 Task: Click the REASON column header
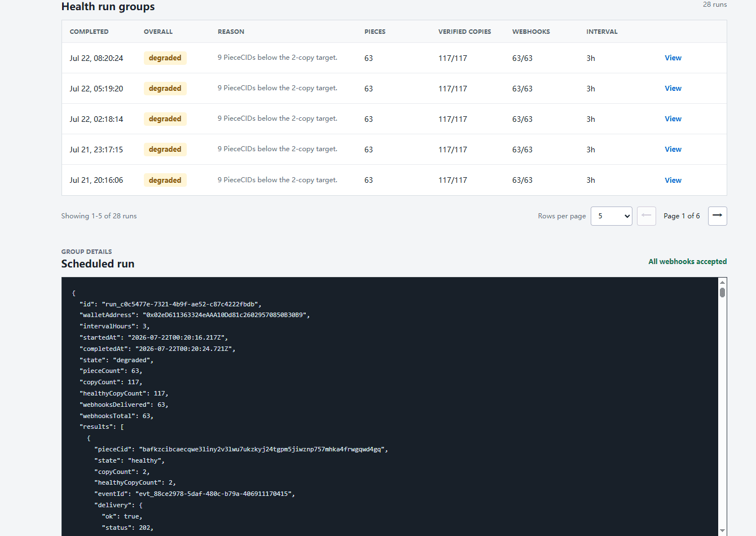231,32
